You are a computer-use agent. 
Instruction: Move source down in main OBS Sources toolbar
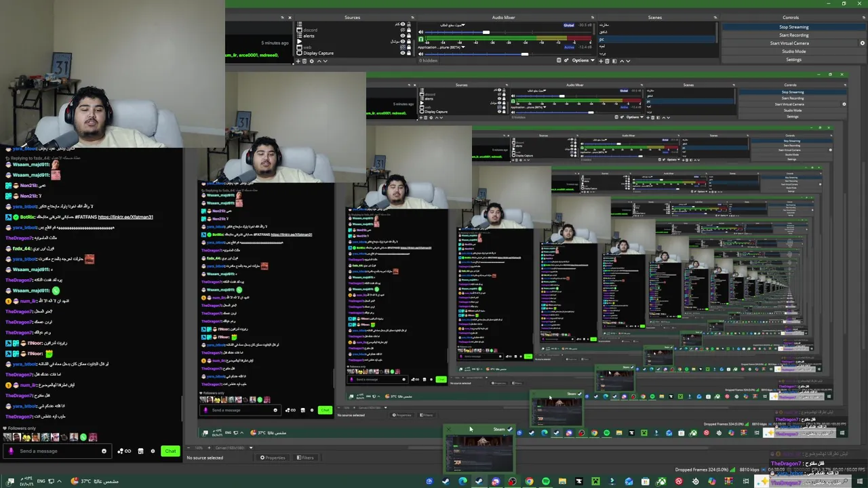click(x=325, y=61)
